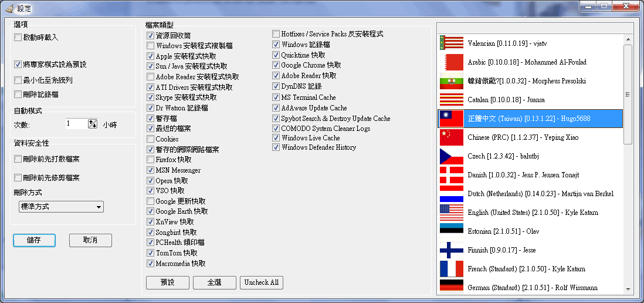This screenshot has width=644, height=303.
Task: Click the Morpheus Presolski language flag icon
Action: (452, 81)
